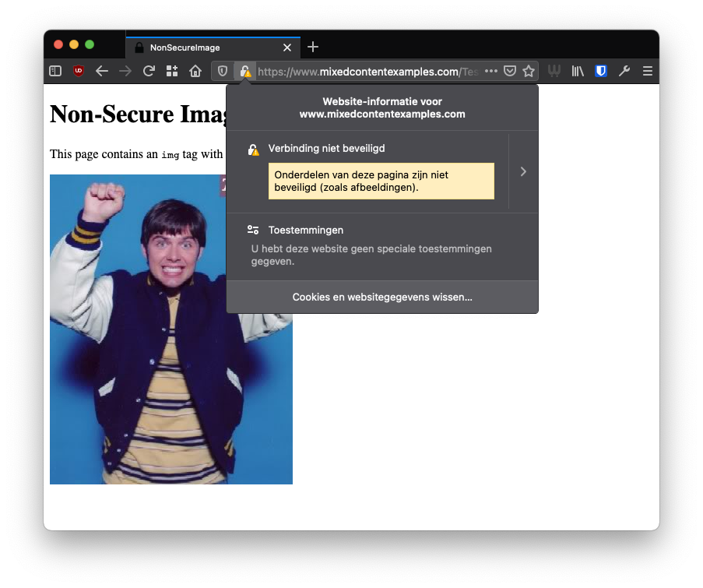Go forward with the right arrow
The width and height of the screenshot is (703, 588).
coord(125,71)
